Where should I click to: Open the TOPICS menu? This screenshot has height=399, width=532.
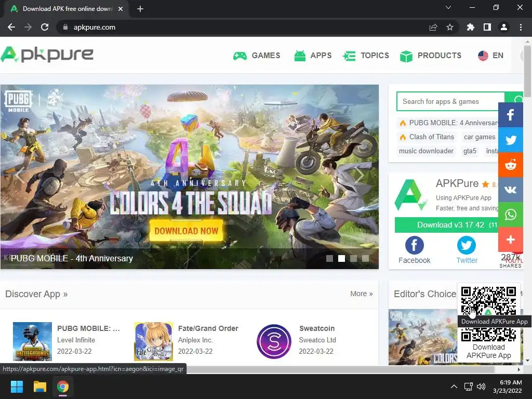pos(365,55)
